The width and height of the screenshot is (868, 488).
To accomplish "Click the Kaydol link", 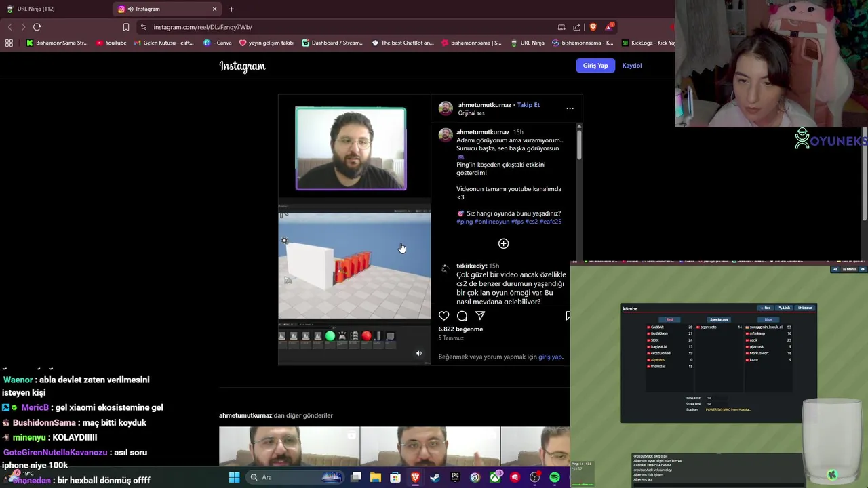I will [632, 66].
